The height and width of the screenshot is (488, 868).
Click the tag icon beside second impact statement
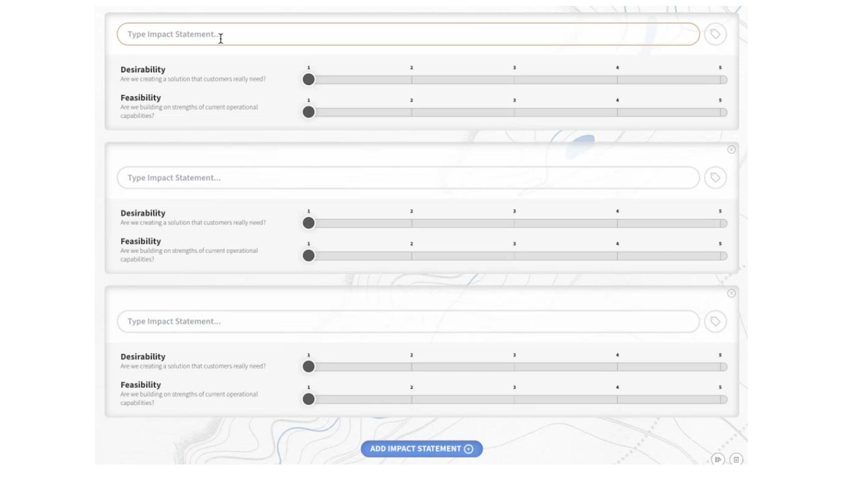(x=715, y=178)
